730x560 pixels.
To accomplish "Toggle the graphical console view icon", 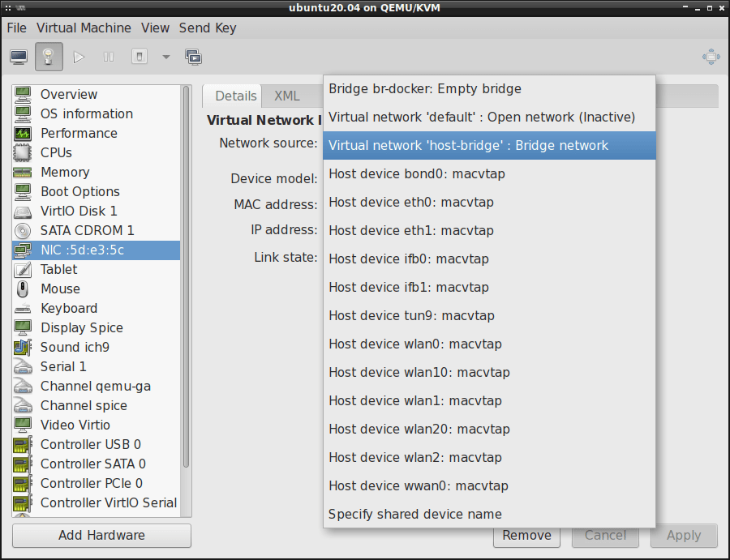I will tap(18, 57).
